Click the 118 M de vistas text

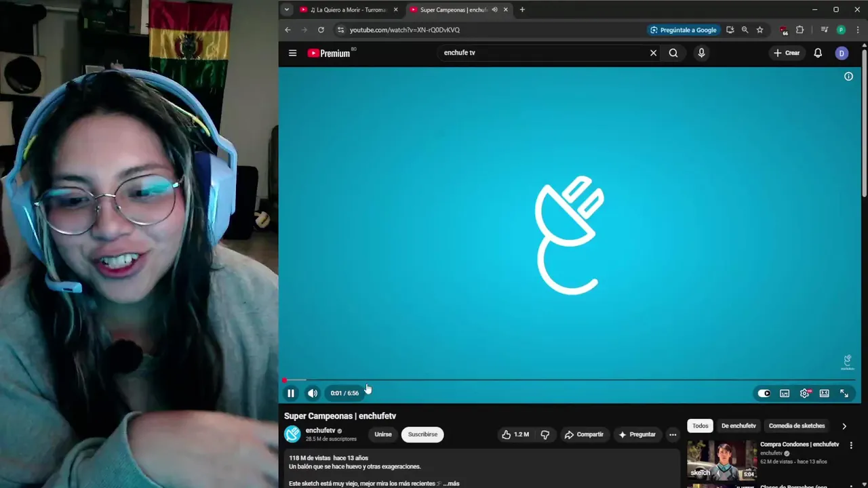(309, 458)
